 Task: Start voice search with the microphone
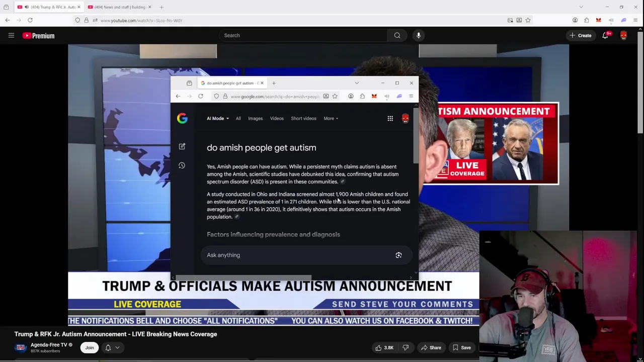tap(419, 35)
